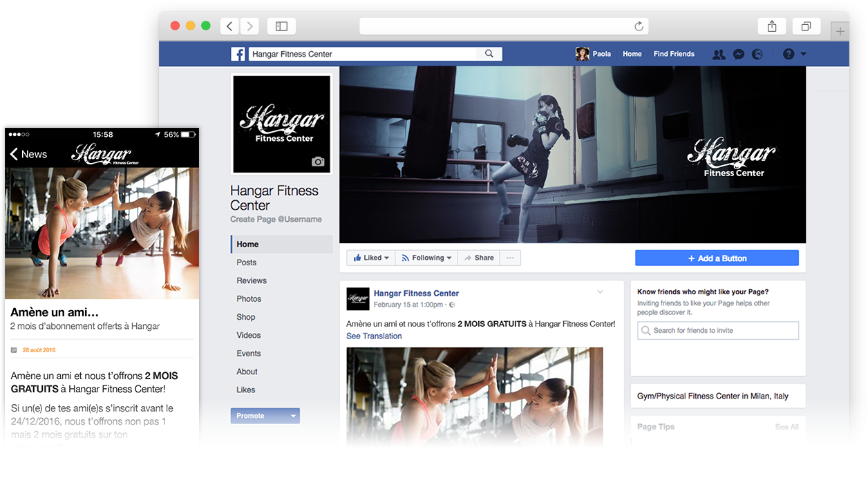Click the Safari share icon
This screenshot has width=868, height=498.
[772, 26]
